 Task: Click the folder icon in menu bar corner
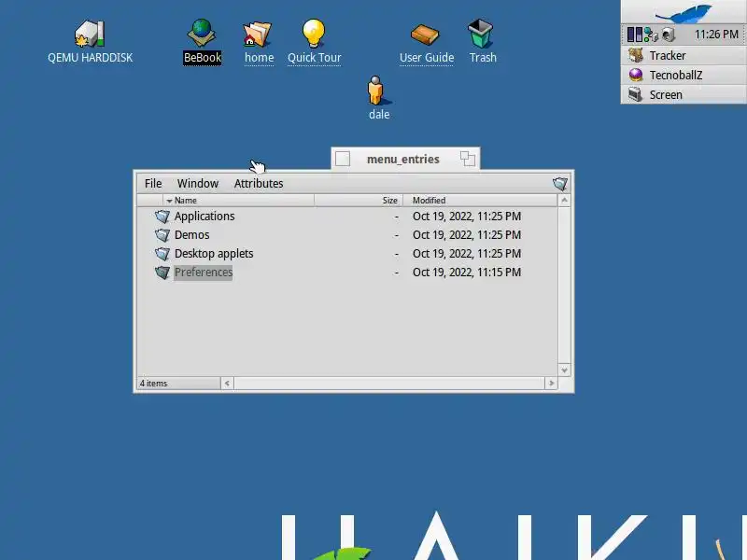(560, 183)
